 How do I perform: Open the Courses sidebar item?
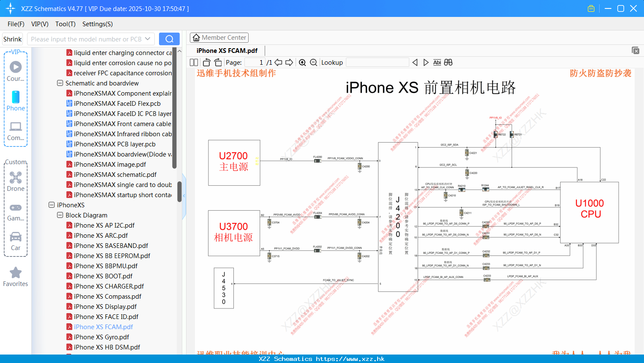coord(16,71)
